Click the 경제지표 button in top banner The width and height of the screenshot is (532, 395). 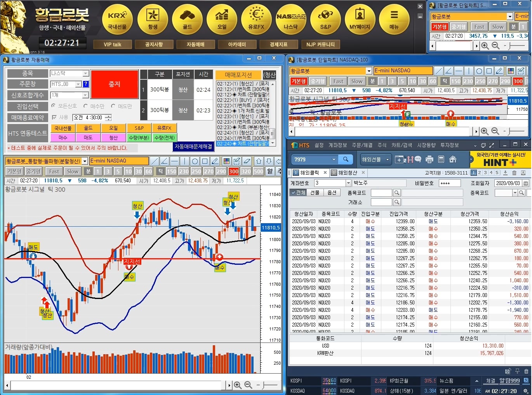coord(278,44)
